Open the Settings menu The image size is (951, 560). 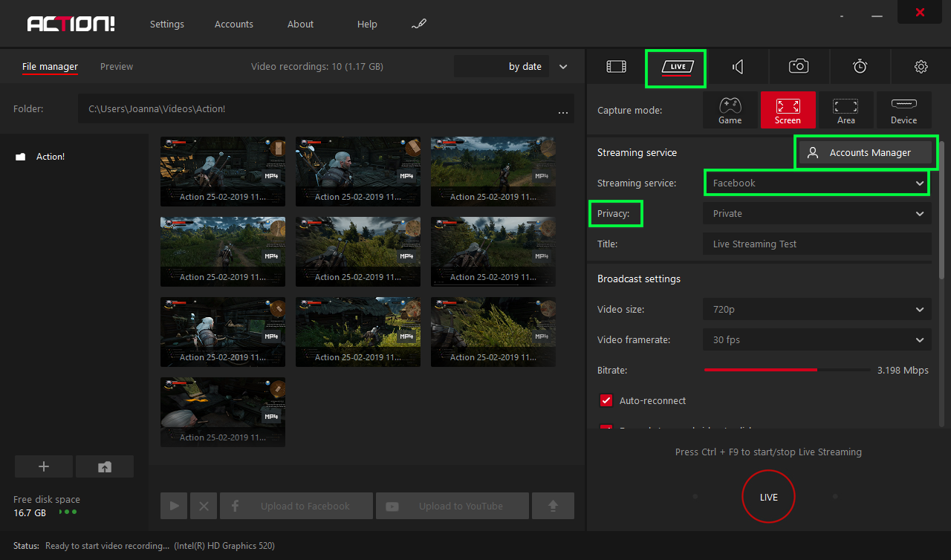click(167, 24)
